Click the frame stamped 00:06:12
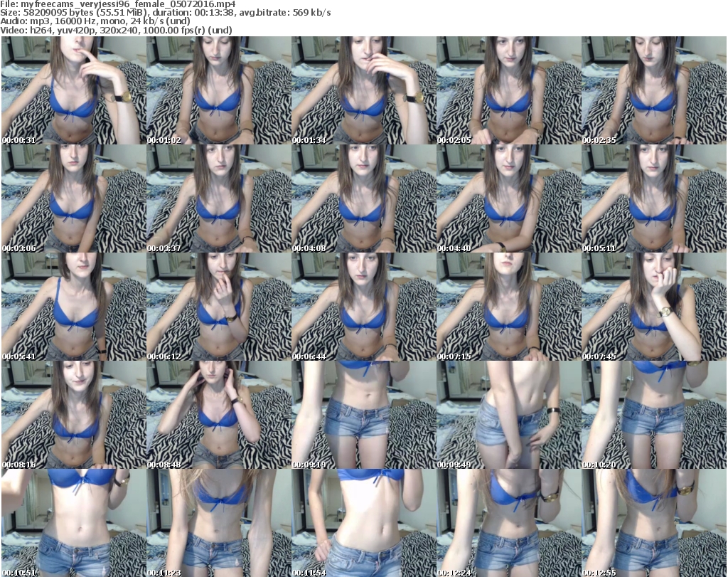Screen dimensions: 728x577 [x=219, y=307]
